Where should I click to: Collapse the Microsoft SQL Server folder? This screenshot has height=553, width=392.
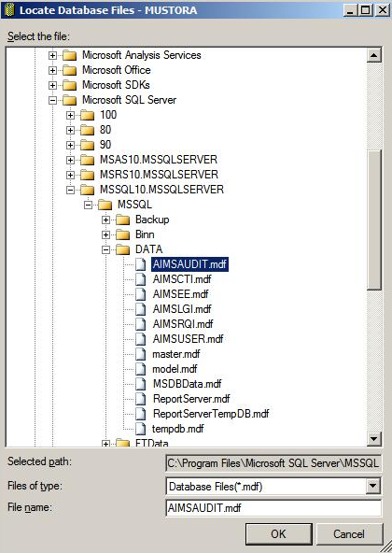click(x=52, y=100)
